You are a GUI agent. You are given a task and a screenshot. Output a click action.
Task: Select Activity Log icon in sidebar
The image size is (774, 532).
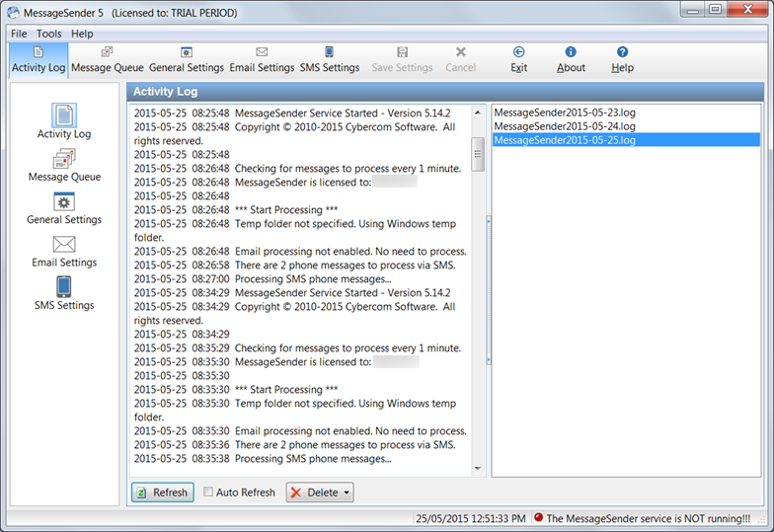click(x=64, y=115)
